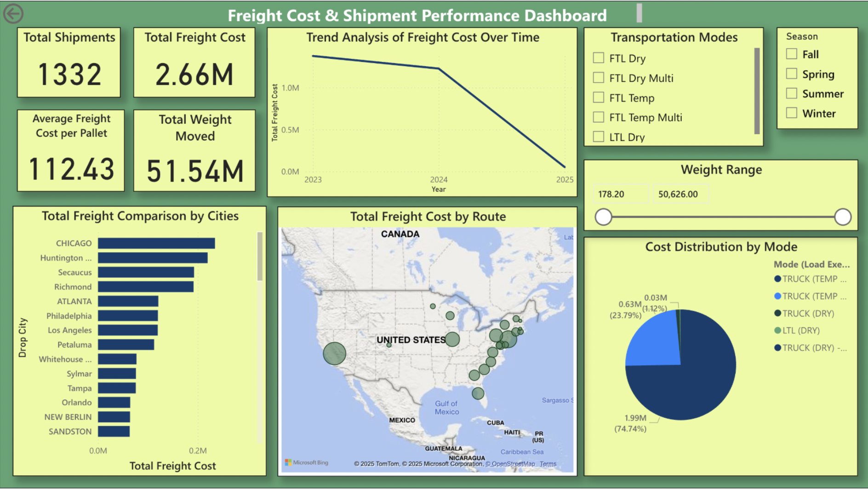Click the average cost per pallet 112.43
Screen dimensions: 868x489
coord(71,169)
